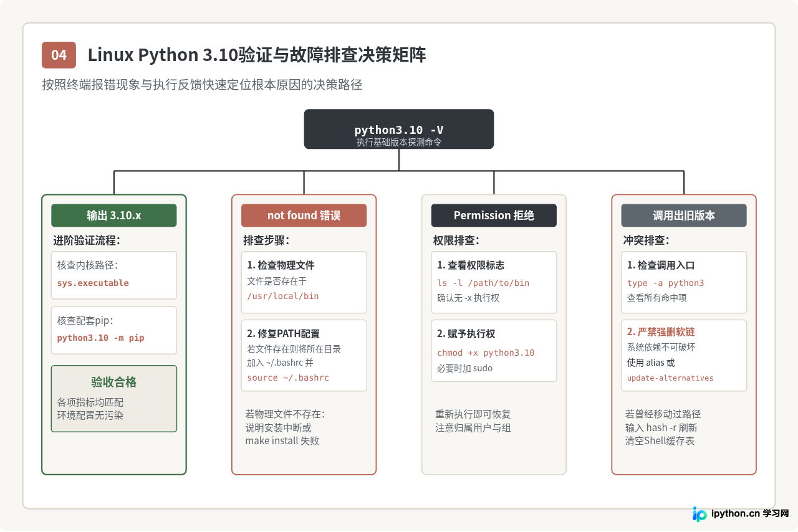
Task: Click the 2. 赋予执行权 step title
Action: click(466, 333)
